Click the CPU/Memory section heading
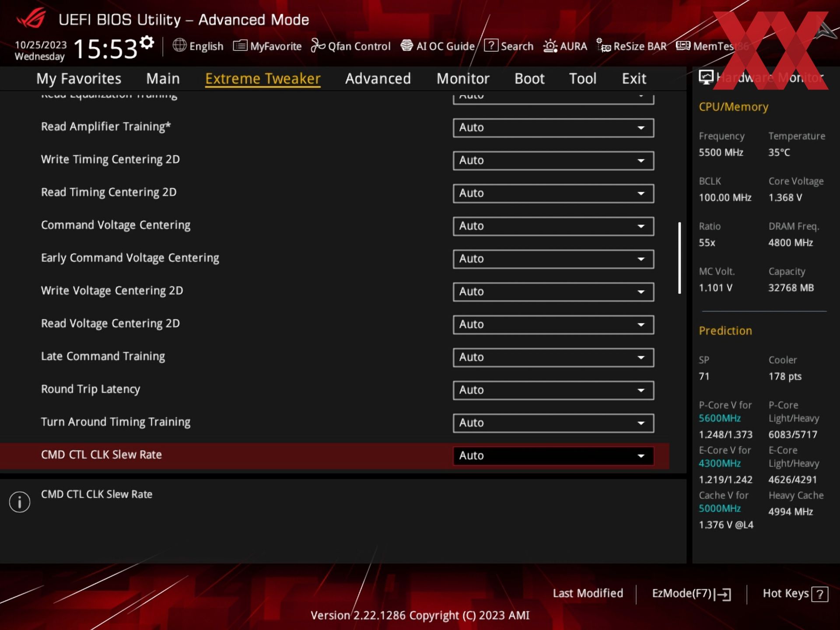840x630 pixels. pos(733,107)
